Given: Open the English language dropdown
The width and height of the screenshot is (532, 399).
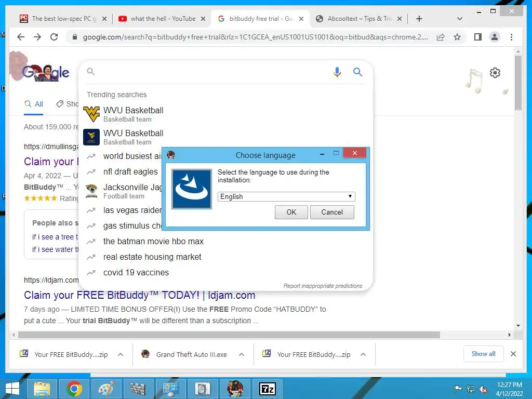Looking at the screenshot, I should tap(286, 196).
